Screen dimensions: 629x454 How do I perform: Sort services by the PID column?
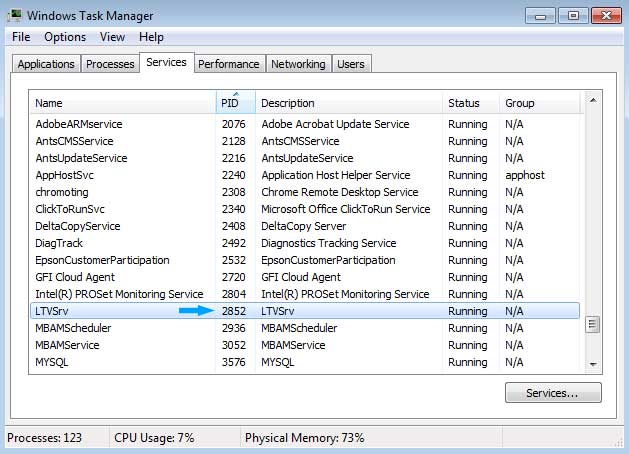coord(235,103)
